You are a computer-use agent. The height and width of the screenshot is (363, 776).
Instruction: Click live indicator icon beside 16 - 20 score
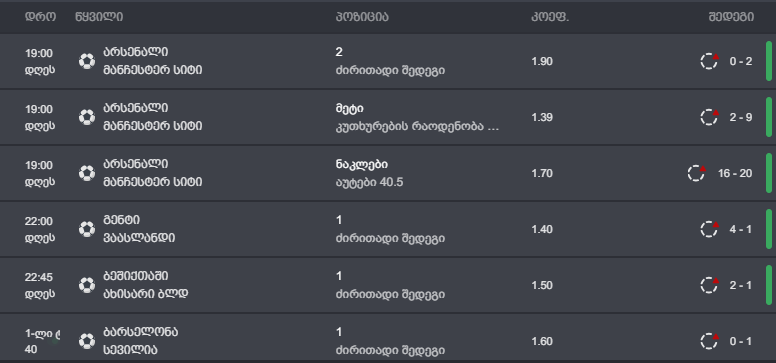pyautogui.click(x=697, y=173)
